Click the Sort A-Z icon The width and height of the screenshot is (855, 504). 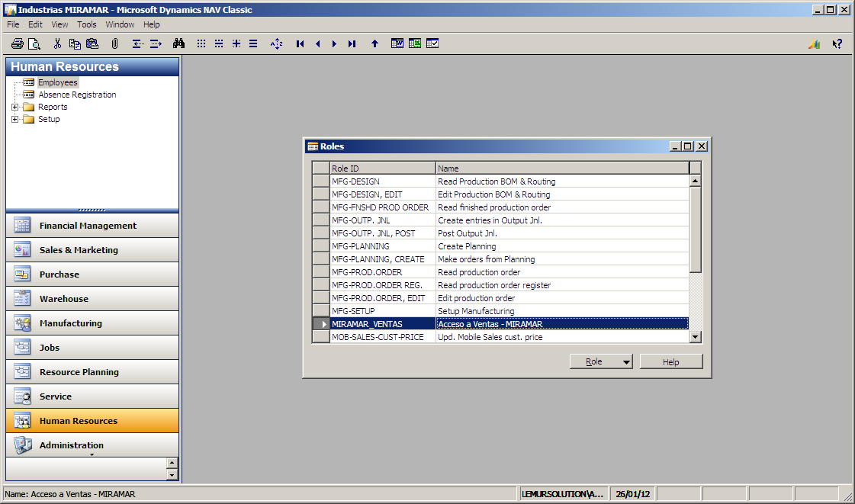point(276,43)
